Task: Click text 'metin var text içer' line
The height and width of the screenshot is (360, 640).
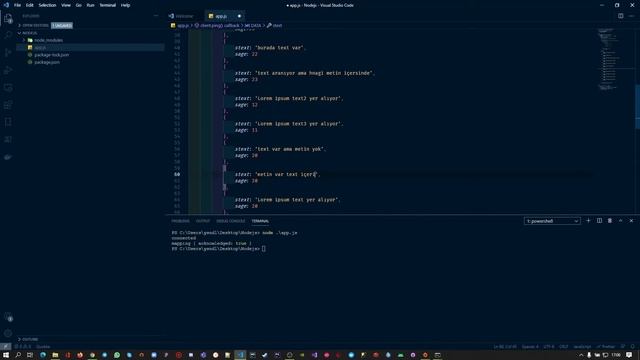Action: pos(286,174)
